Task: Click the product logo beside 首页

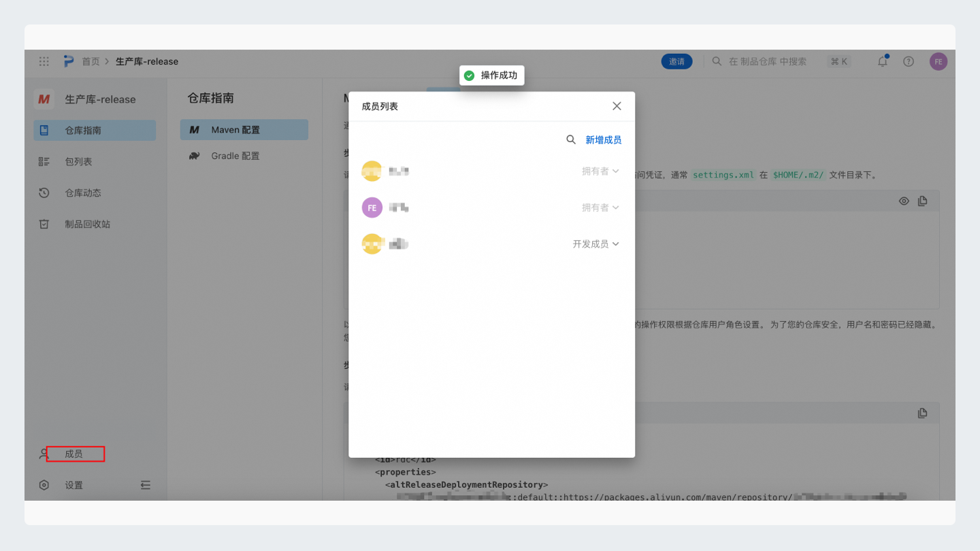Action: 69,61
